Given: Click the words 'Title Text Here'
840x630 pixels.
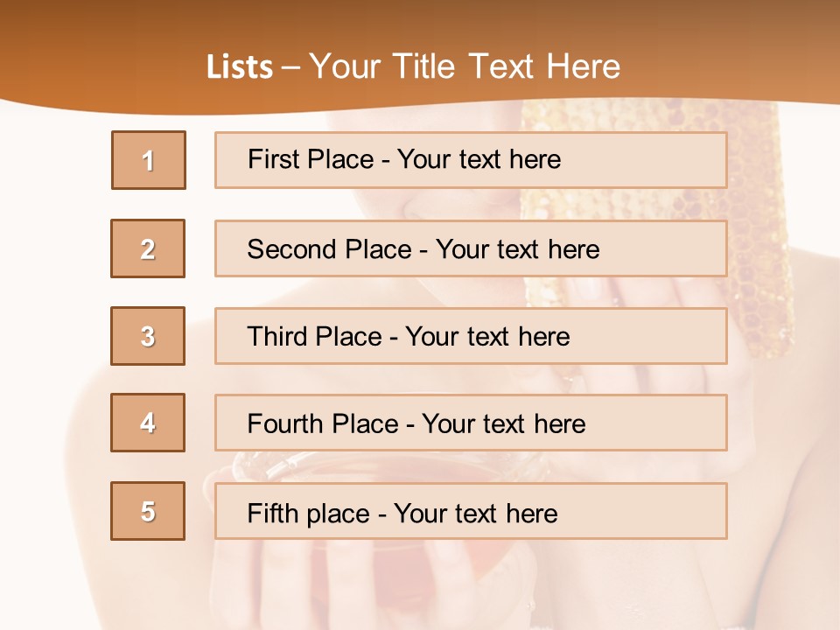Looking at the screenshot, I should click(x=507, y=66).
